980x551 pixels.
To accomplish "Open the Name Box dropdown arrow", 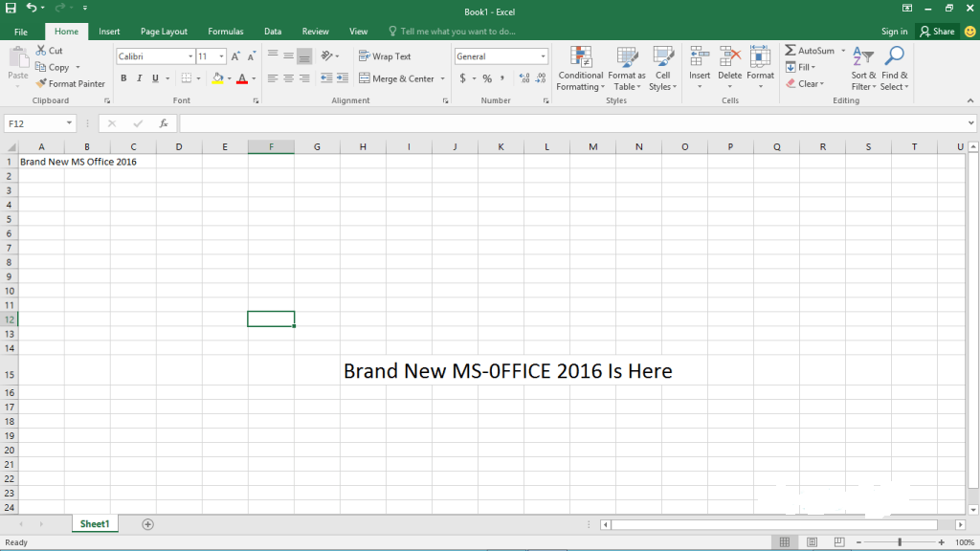I will click(69, 123).
